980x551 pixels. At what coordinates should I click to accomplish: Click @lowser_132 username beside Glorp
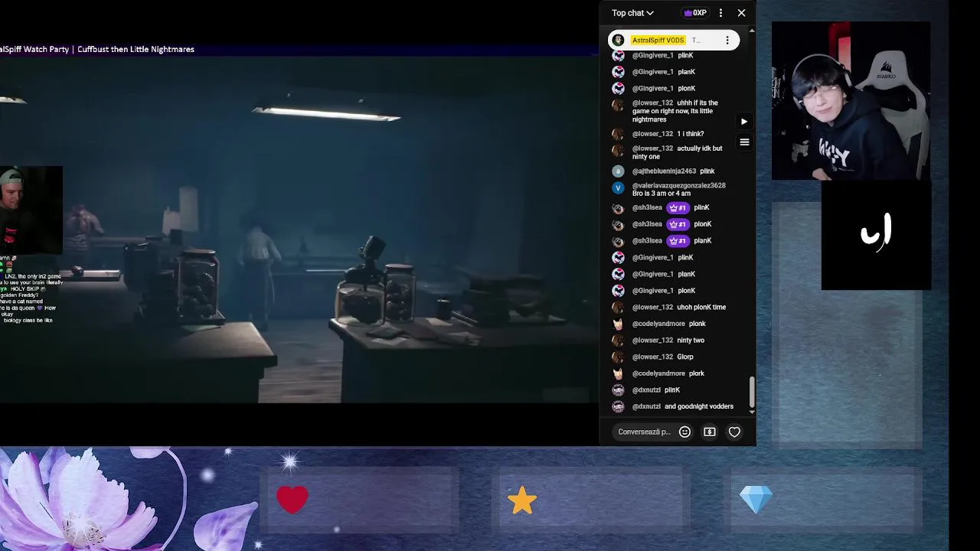[652, 357]
